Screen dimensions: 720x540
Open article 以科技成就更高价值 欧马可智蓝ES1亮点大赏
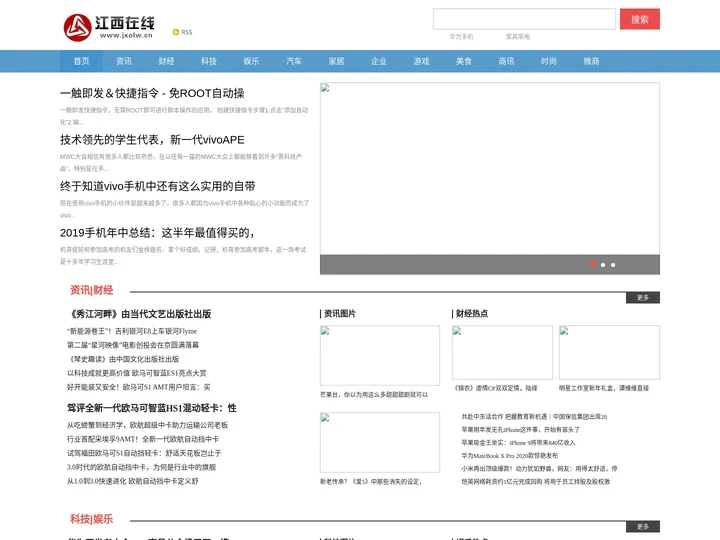(136, 373)
